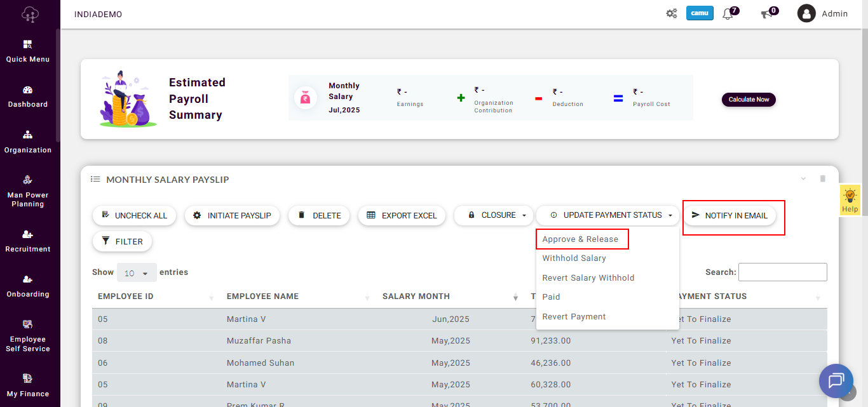Choose Withhold Salary from menu
868x407 pixels.
(574, 258)
